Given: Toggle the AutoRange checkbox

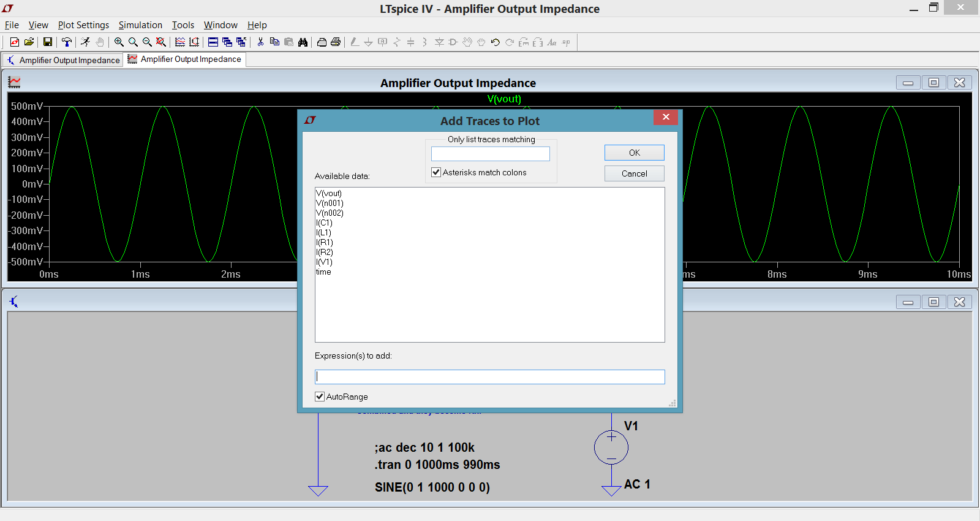Looking at the screenshot, I should pos(320,397).
